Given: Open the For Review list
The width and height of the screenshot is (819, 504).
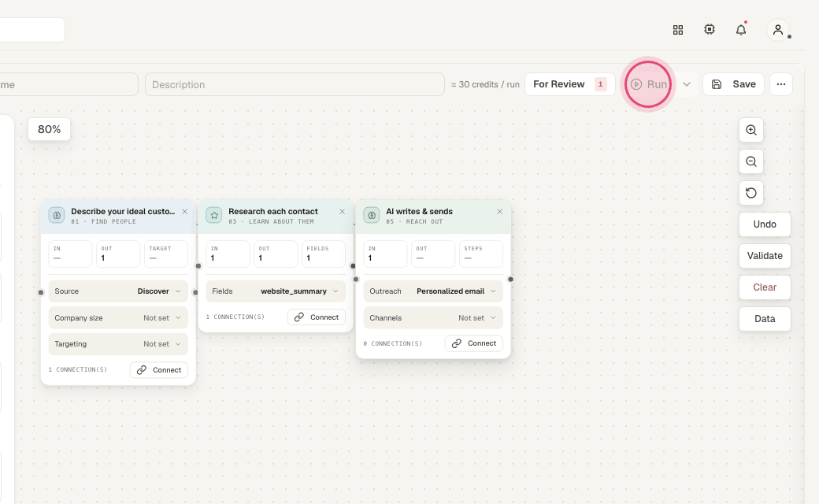Looking at the screenshot, I should pos(570,84).
